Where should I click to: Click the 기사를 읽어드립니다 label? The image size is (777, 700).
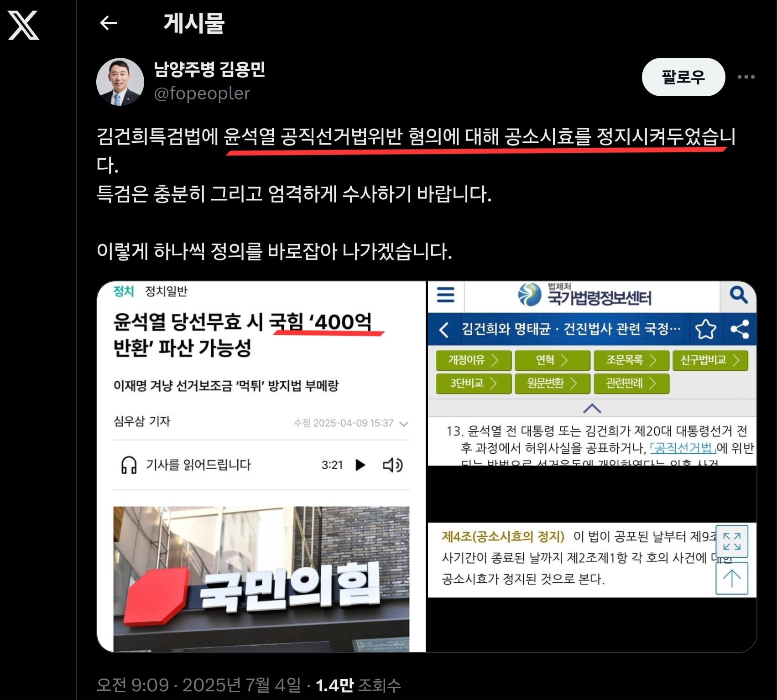point(198,465)
